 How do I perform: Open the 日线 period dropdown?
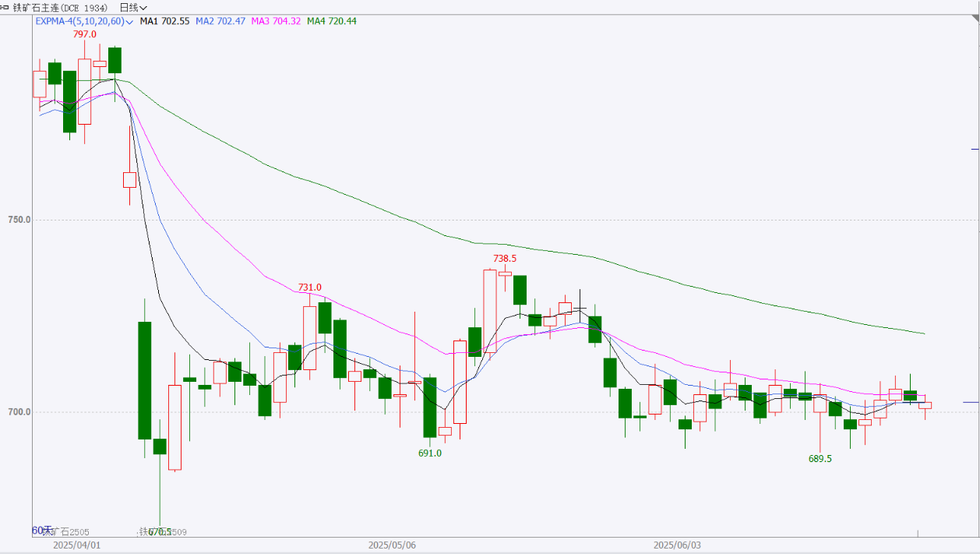134,7
